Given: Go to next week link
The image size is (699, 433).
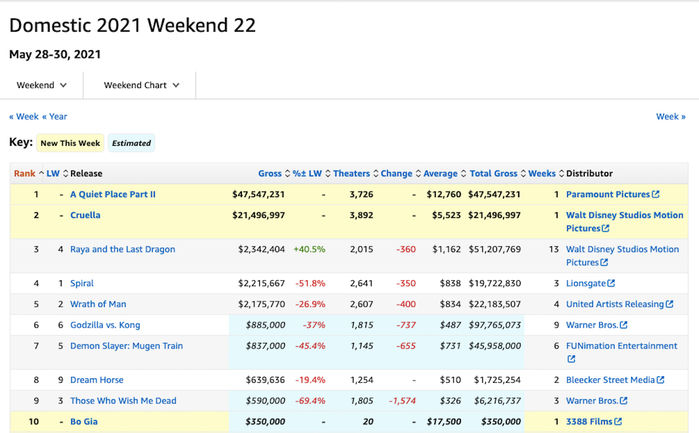Looking at the screenshot, I should tap(671, 116).
